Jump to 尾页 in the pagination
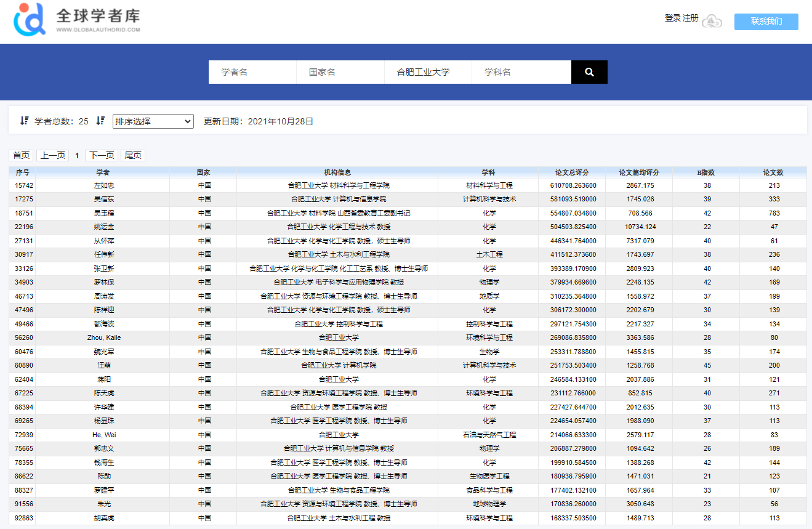This screenshot has width=812, height=529. pyautogui.click(x=133, y=155)
